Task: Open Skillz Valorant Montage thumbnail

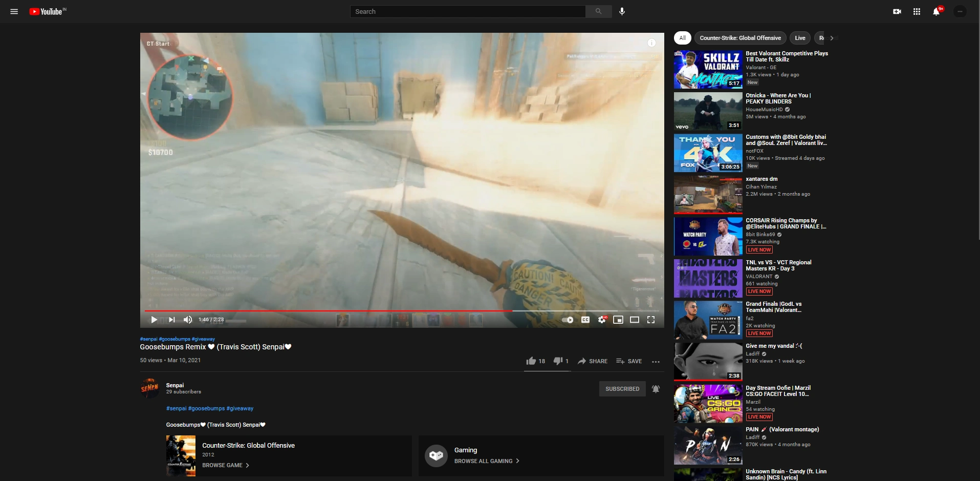Action: click(x=708, y=69)
